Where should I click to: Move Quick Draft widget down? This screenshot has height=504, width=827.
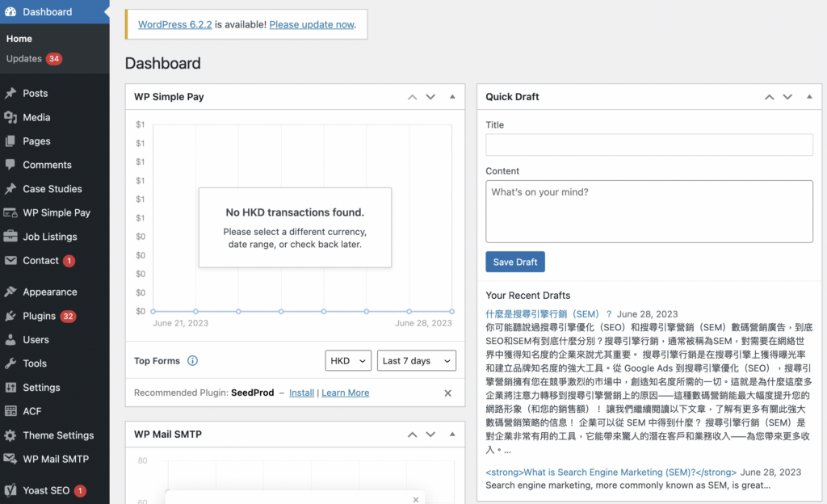[x=788, y=97]
